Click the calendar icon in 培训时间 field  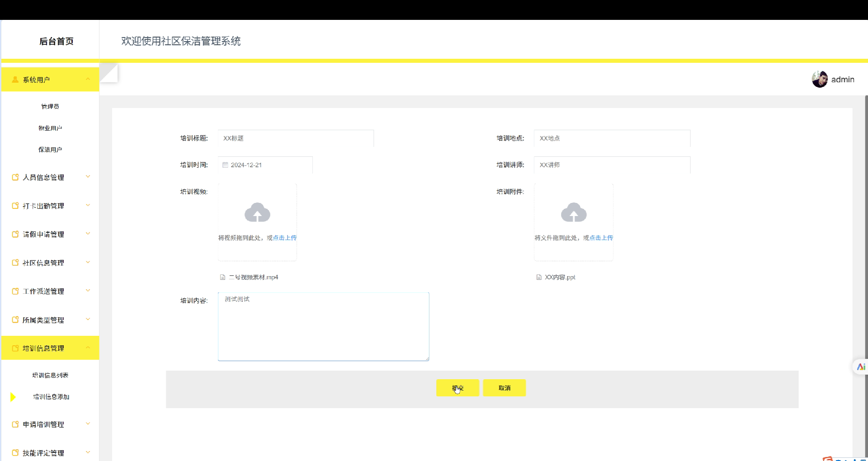225,165
